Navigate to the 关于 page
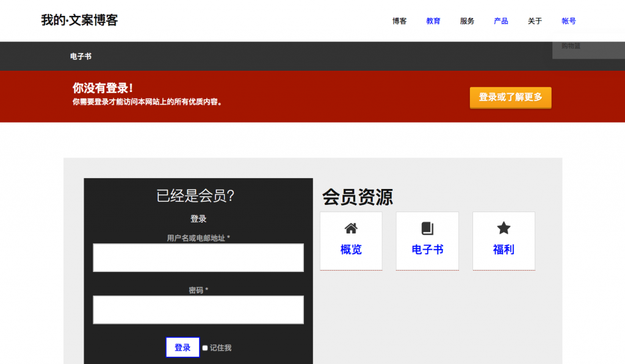This screenshot has width=625, height=364. pos(535,21)
